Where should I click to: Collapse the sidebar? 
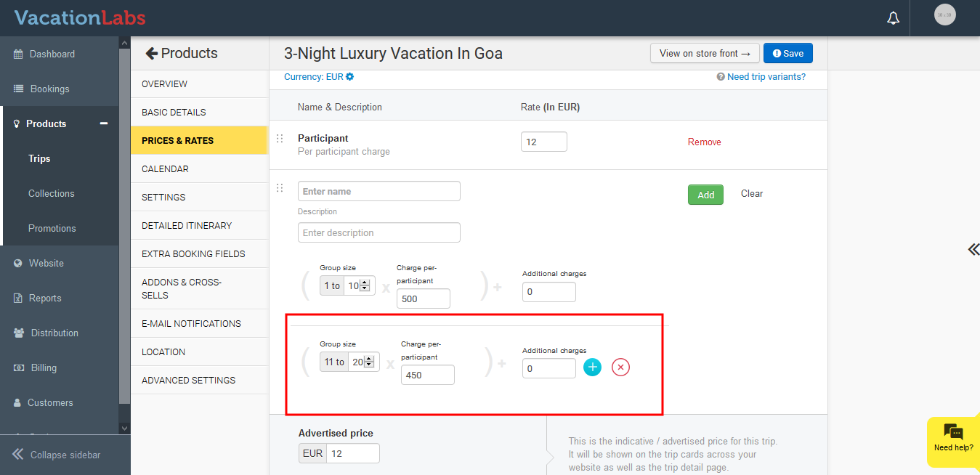[x=58, y=455]
